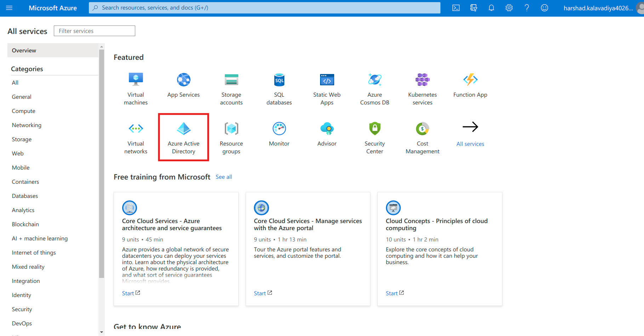The height and width of the screenshot is (336, 644).
Task: Open Azure Active Directory
Action: tap(183, 137)
